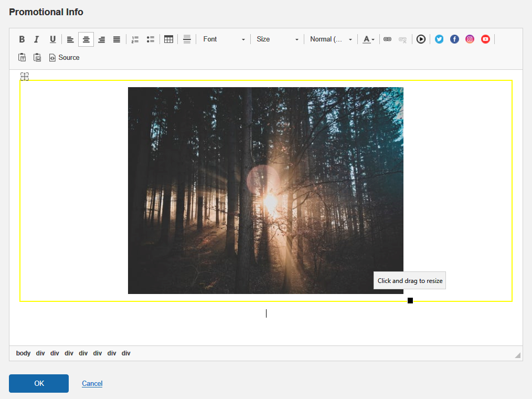Open the Size dropdown
532x399 pixels.
(277, 39)
